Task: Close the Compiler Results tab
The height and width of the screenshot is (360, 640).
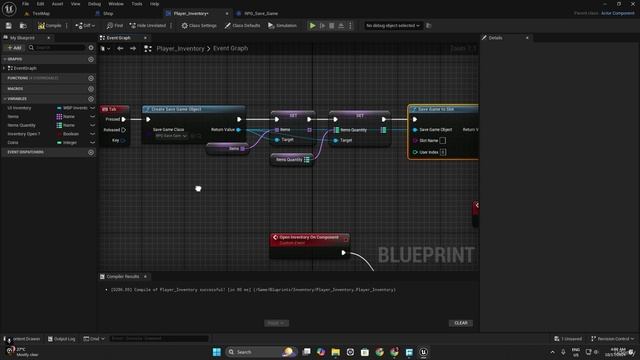Action: tap(145, 276)
